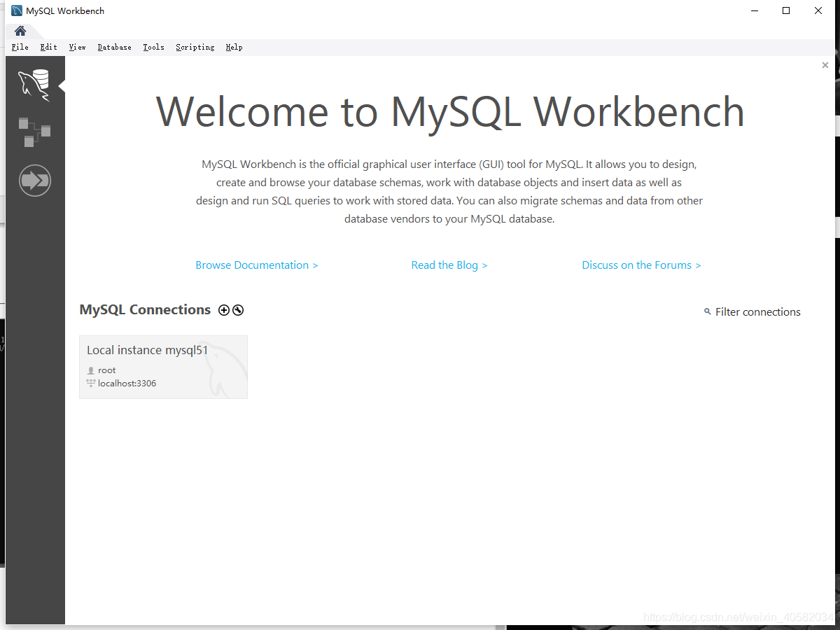Click the Filter connections field
This screenshot has height=630, width=840.
point(758,312)
